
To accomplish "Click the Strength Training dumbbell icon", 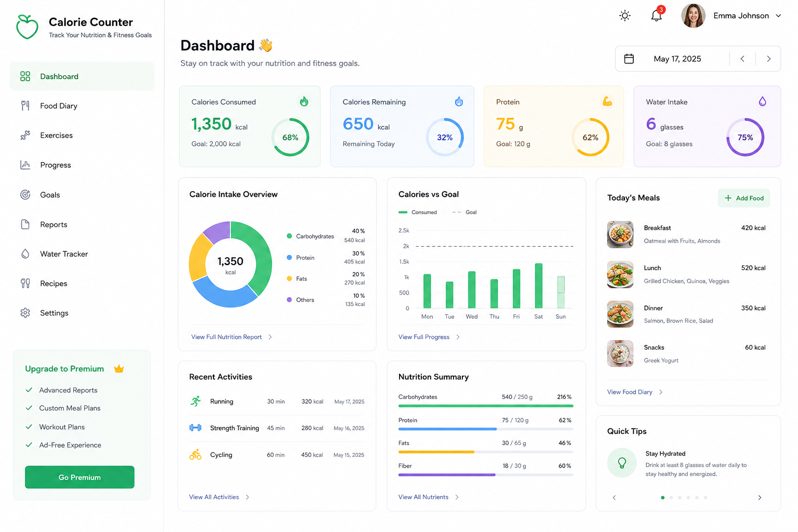I will tap(195, 428).
